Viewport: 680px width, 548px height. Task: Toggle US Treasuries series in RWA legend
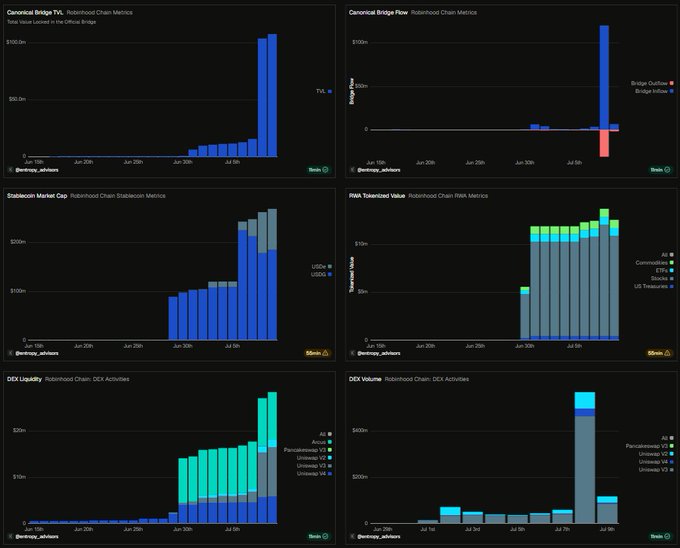pyautogui.click(x=654, y=286)
